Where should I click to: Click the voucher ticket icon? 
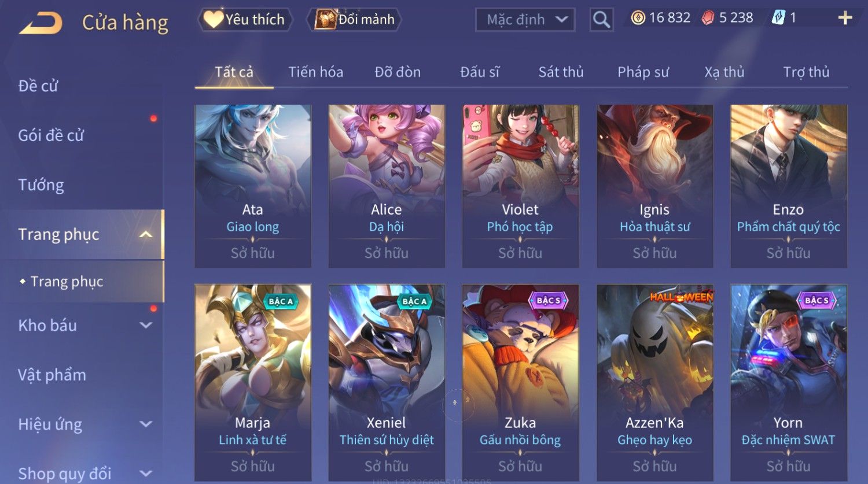pos(778,18)
